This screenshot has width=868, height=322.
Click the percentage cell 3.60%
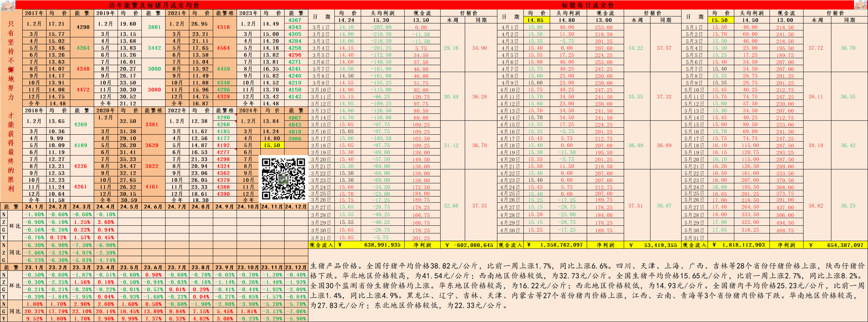pos(106,222)
